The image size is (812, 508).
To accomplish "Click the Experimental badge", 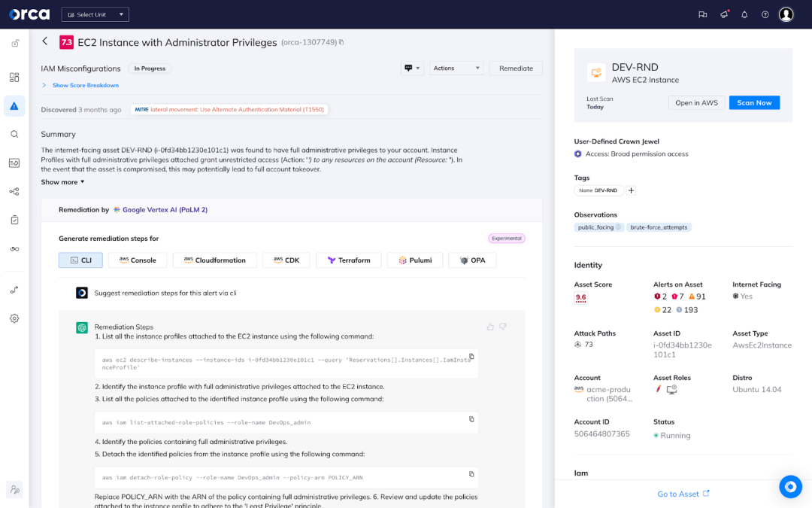I will point(507,239).
